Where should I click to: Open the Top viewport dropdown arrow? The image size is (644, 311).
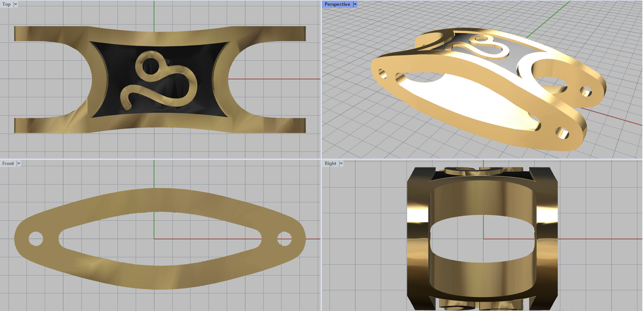pyautogui.click(x=16, y=4)
